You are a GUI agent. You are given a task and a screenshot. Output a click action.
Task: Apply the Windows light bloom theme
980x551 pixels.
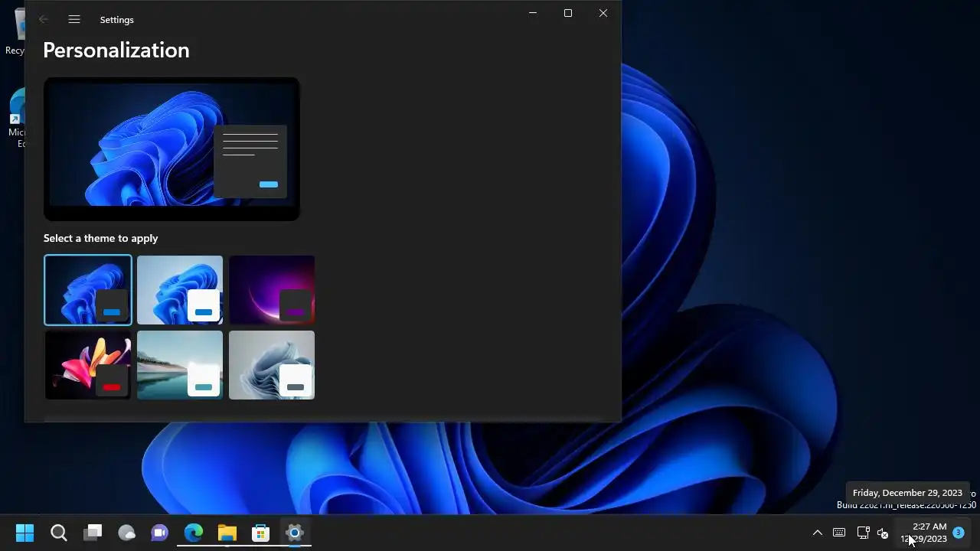coord(180,290)
